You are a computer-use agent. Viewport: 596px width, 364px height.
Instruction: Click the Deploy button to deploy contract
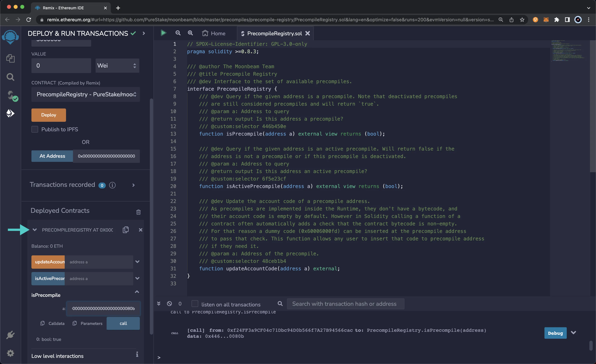point(49,115)
